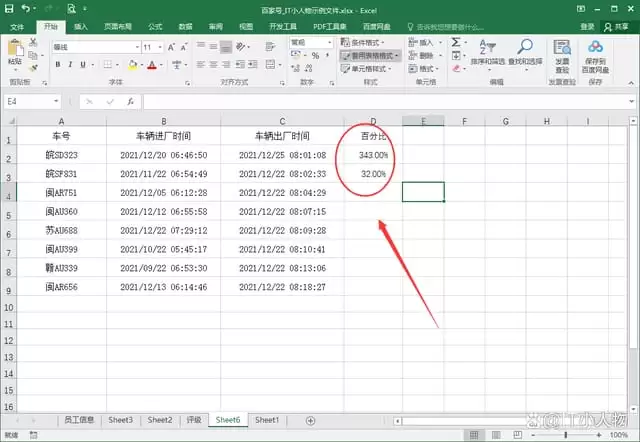Click the Insert cells button
Image resolution: width=640 pixels, height=442 pixels.
425,42
